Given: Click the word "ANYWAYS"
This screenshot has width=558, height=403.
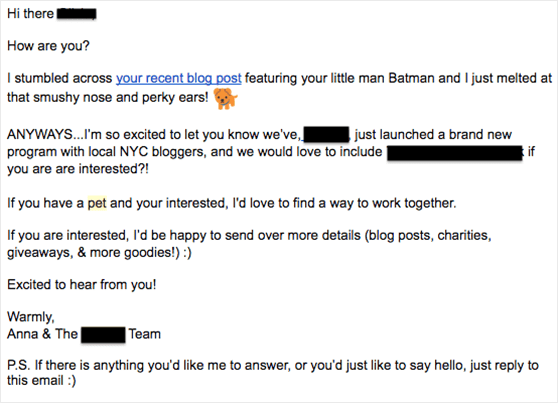Looking at the screenshot, I should [40, 135].
